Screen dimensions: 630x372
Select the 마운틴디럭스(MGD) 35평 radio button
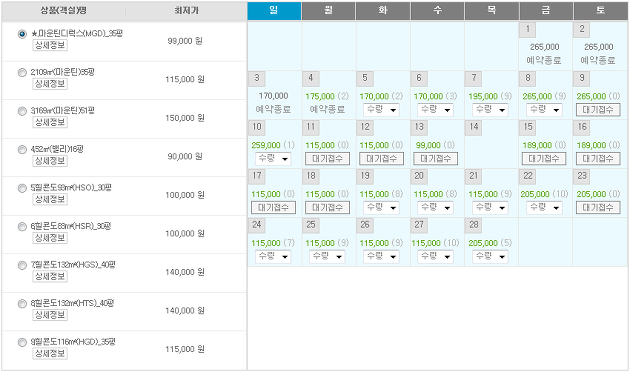(22, 34)
